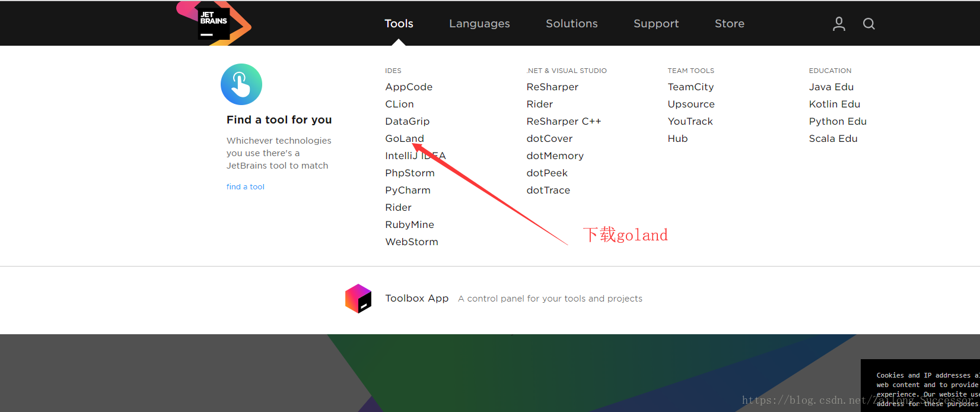This screenshot has height=412, width=980.
Task: Click the cookies notice text box
Action: click(x=921, y=385)
